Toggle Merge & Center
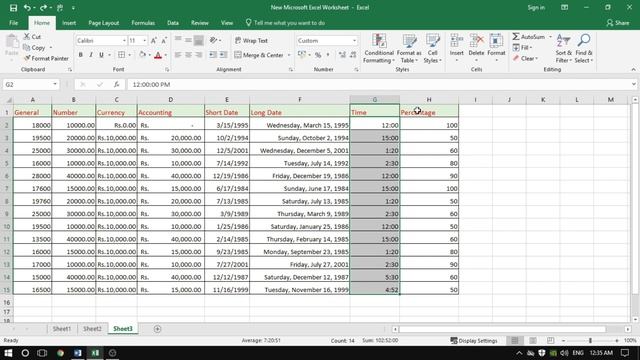Screen dimensions: 640x360 (259, 55)
